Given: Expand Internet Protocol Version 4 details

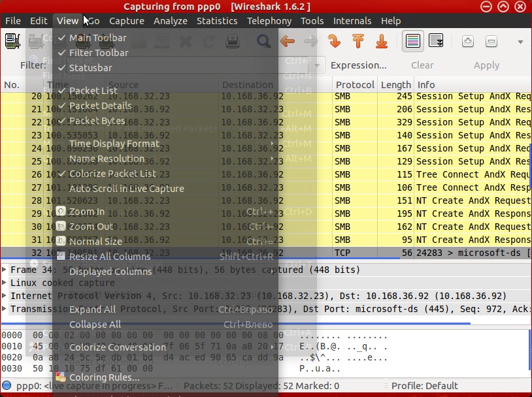Looking at the screenshot, I should 4,296.
